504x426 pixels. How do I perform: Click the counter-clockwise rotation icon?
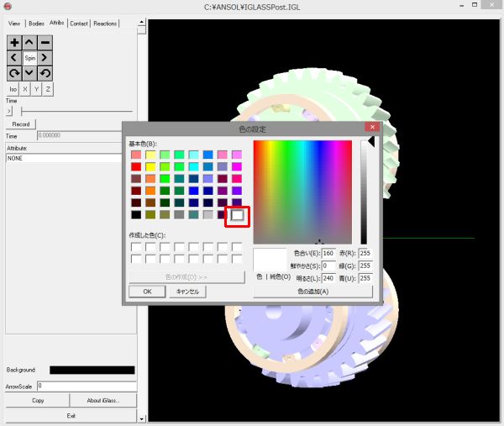coord(45,73)
